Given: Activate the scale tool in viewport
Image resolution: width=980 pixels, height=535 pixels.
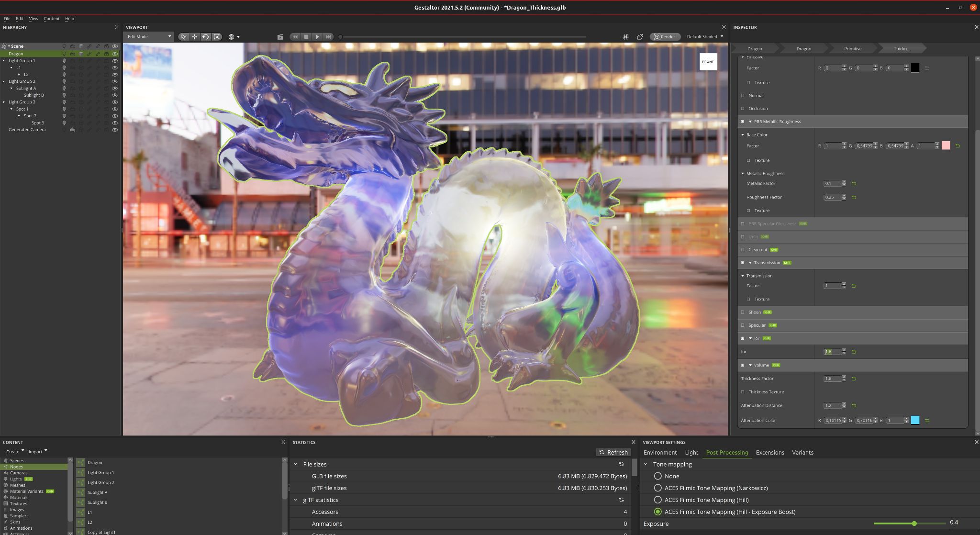Looking at the screenshot, I should tap(217, 37).
